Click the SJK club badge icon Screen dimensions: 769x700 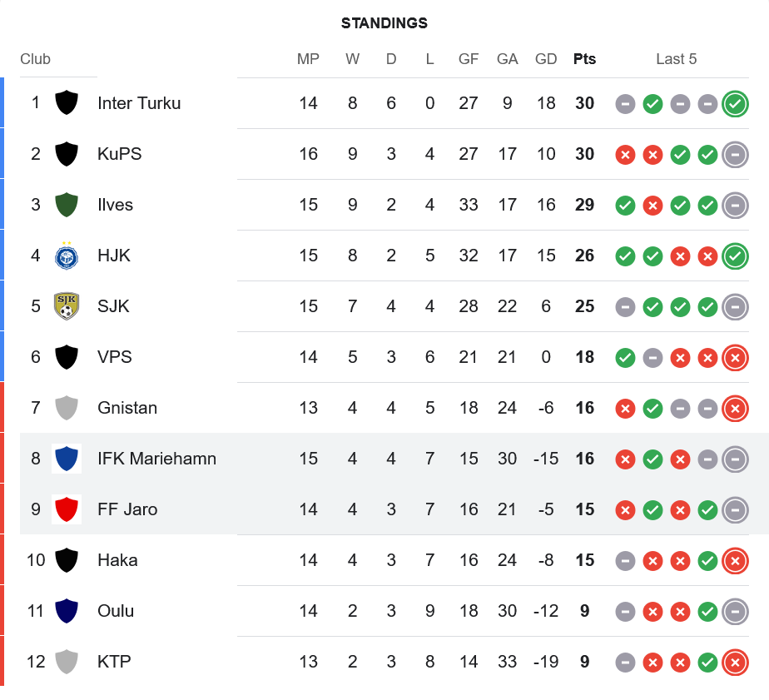67,306
